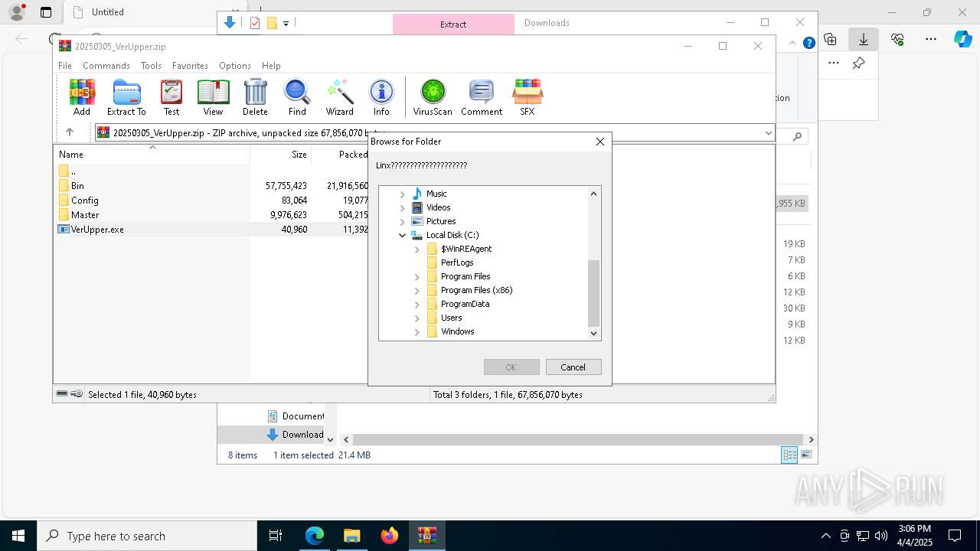This screenshot has height=551, width=980.
Task: Click the Browse for Folder vertical scrollbar thumb
Action: 593,293
